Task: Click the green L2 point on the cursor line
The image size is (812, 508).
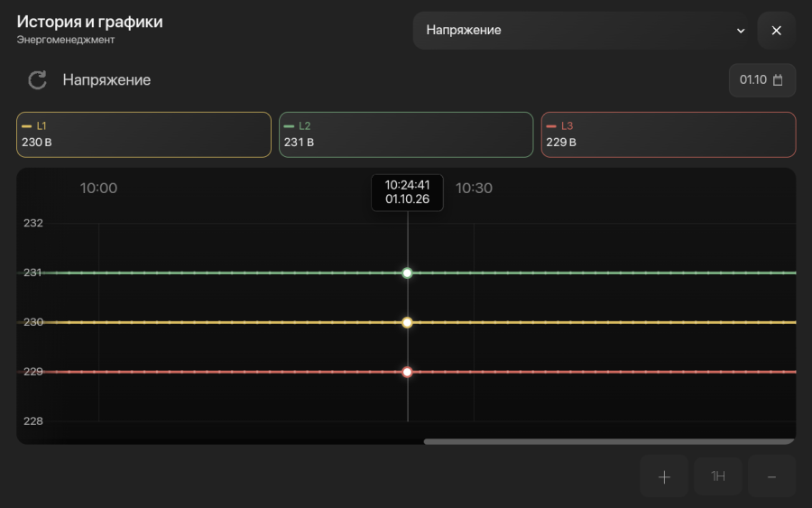Action: pos(408,272)
